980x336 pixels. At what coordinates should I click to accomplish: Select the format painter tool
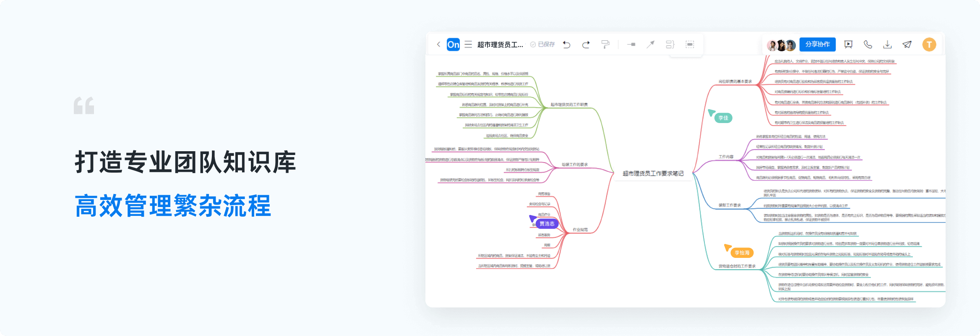pos(605,45)
